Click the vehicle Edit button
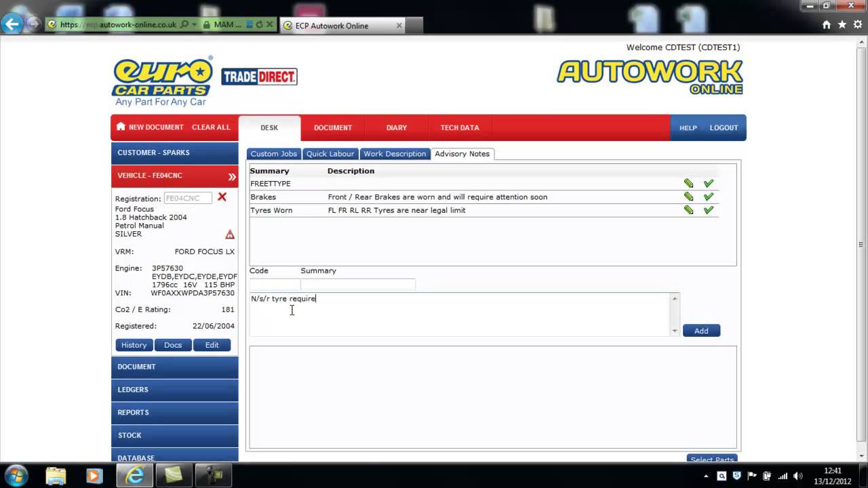The image size is (868, 488). click(212, 345)
